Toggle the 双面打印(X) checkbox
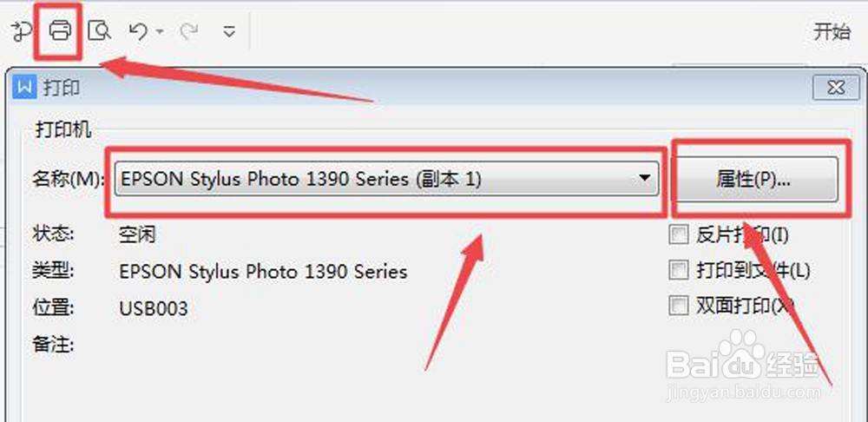 click(x=678, y=305)
